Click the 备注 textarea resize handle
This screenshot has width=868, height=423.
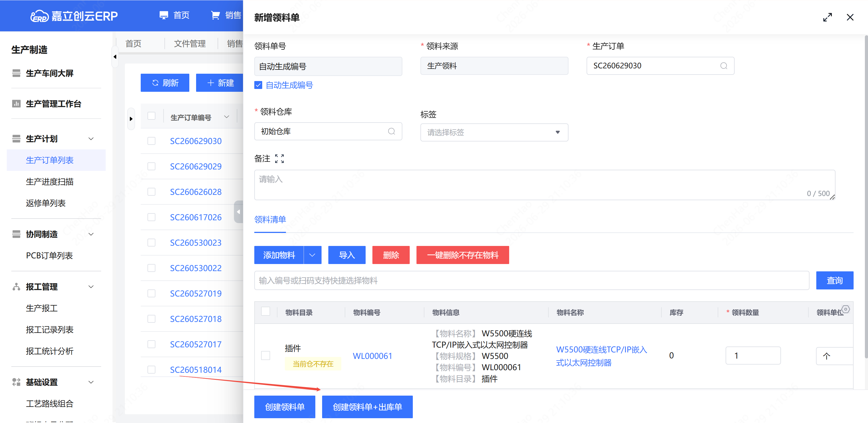pyautogui.click(x=832, y=197)
